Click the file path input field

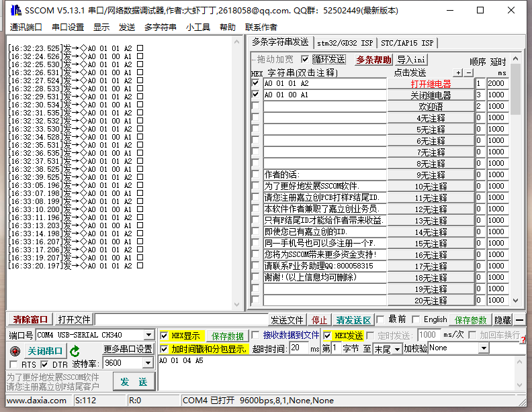(x=181, y=319)
